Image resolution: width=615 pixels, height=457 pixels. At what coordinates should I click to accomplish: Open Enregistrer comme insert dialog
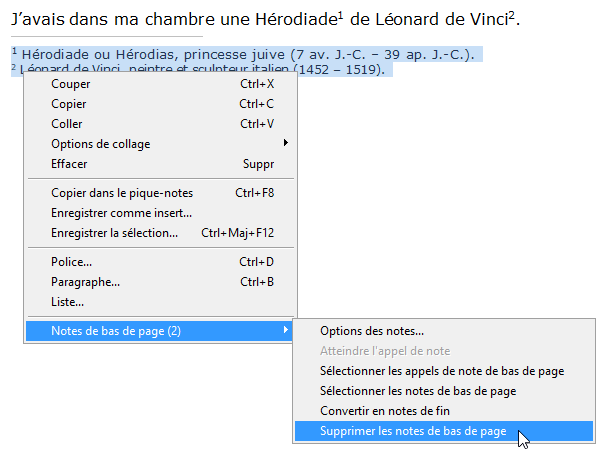point(160,213)
